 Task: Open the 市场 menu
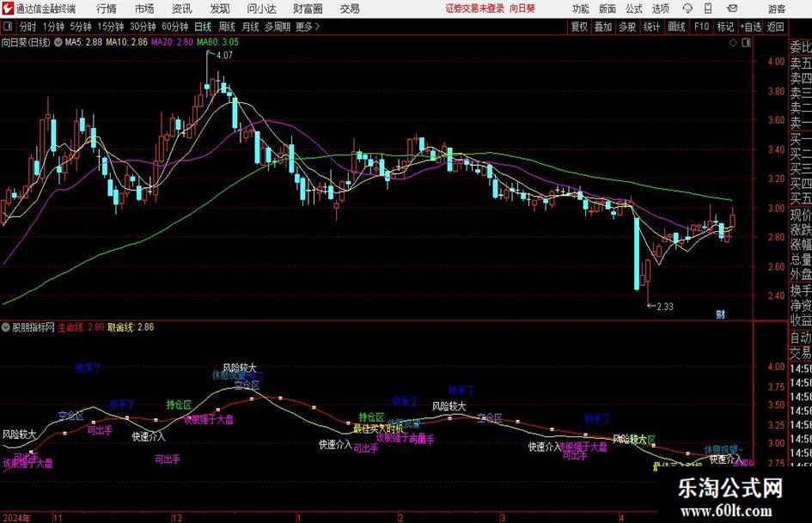click(x=144, y=9)
